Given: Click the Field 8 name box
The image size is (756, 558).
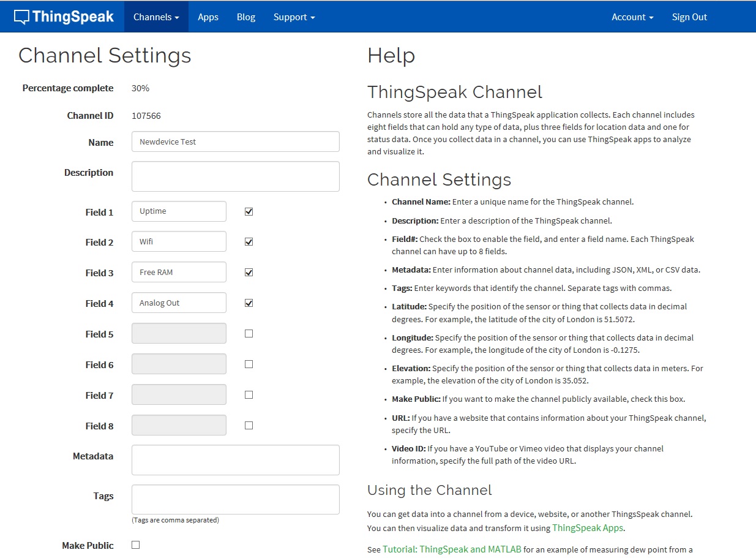Looking at the screenshot, I should pos(179,425).
